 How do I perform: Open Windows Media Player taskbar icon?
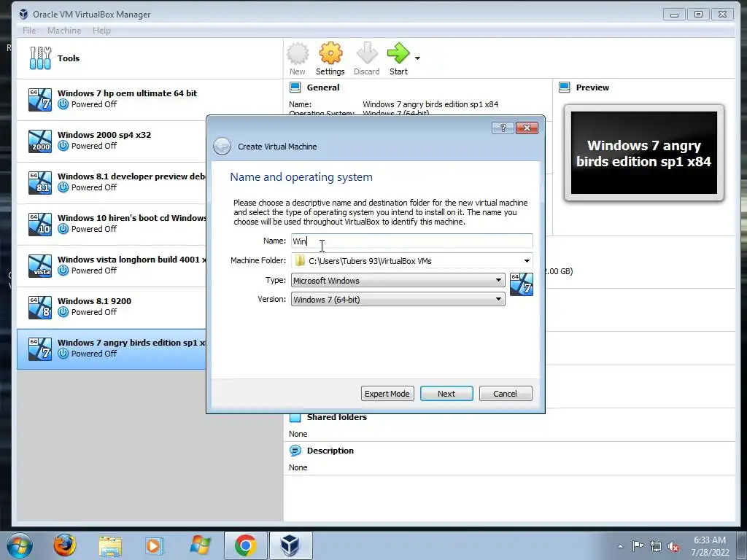tap(154, 545)
